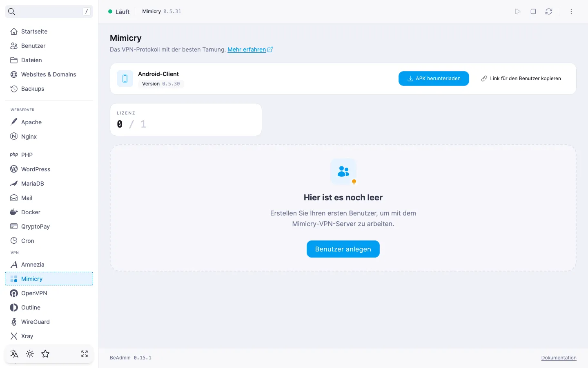Toggle light theme sun icon
The height and width of the screenshot is (368, 588).
30,354
